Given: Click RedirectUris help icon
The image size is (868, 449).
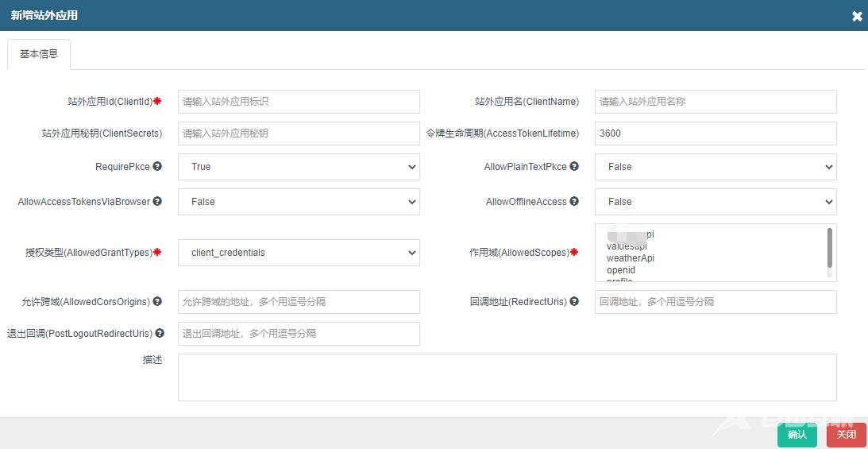Looking at the screenshot, I should [x=574, y=302].
